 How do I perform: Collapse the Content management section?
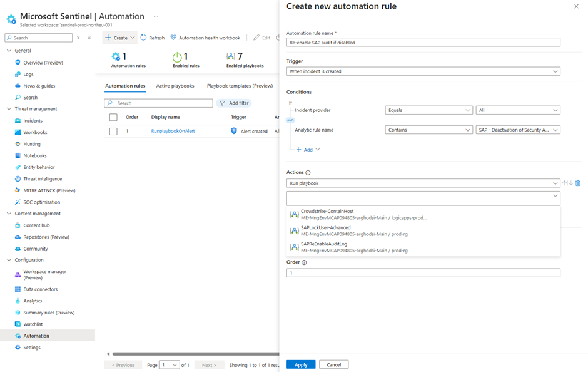click(9, 214)
